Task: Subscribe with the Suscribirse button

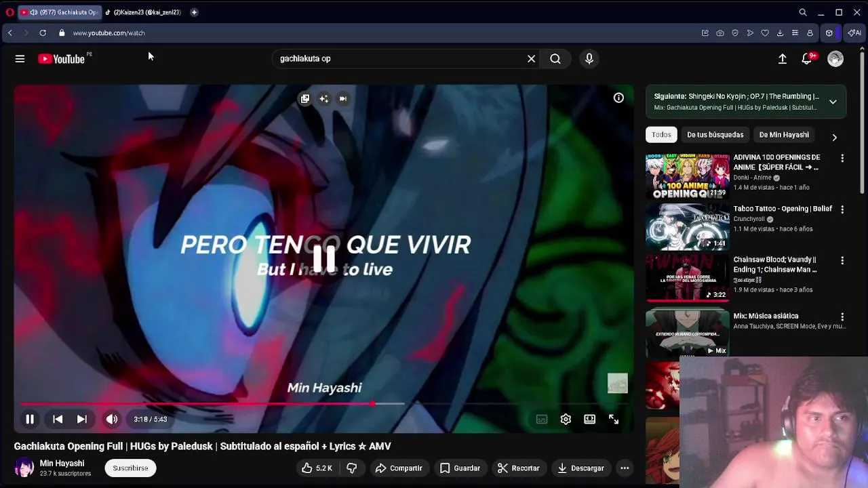Action: 130,468
